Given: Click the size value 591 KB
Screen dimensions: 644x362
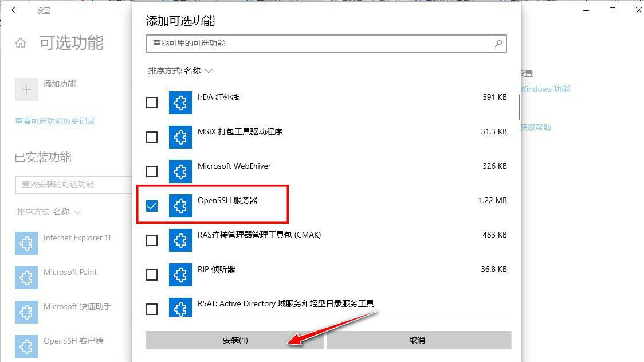Looking at the screenshot, I should click(494, 97).
